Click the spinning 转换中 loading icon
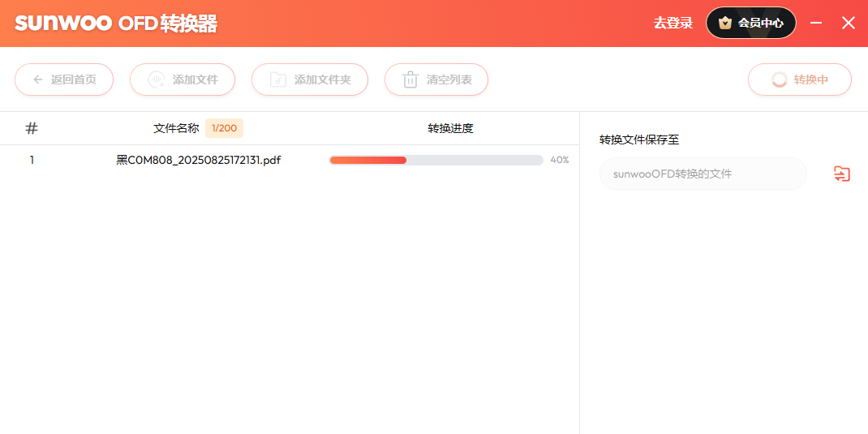This screenshot has height=434, width=868. [x=779, y=79]
